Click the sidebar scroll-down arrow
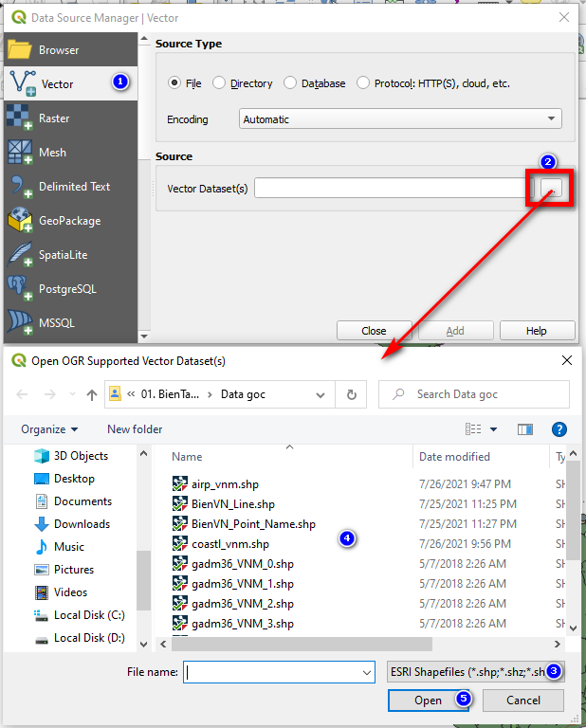This screenshot has height=728, width=586. tap(144, 336)
